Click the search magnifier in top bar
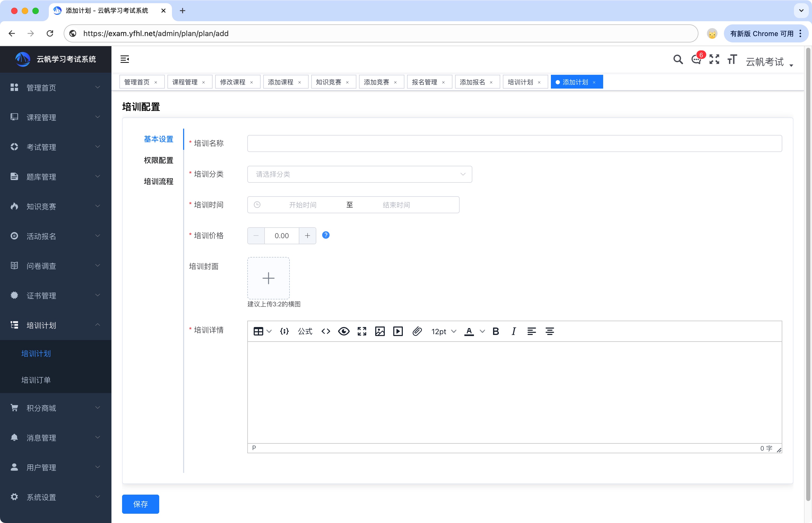This screenshot has height=523, width=812. click(x=678, y=60)
